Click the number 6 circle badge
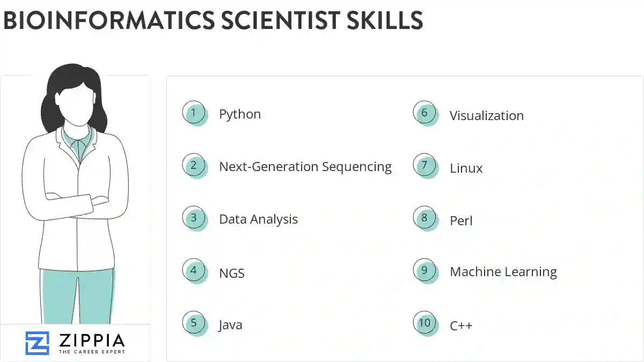This screenshot has width=644, height=362. pyautogui.click(x=425, y=113)
